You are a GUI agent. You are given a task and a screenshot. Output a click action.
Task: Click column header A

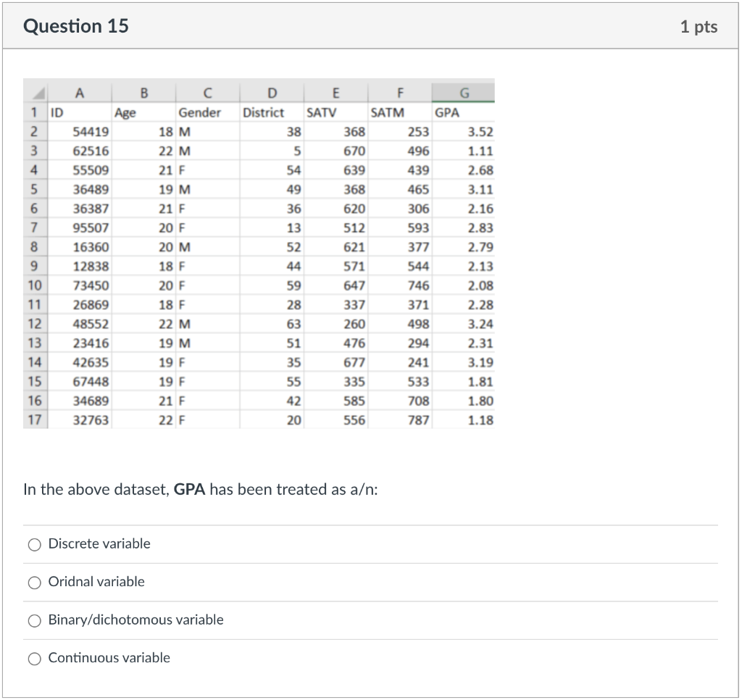click(x=80, y=92)
